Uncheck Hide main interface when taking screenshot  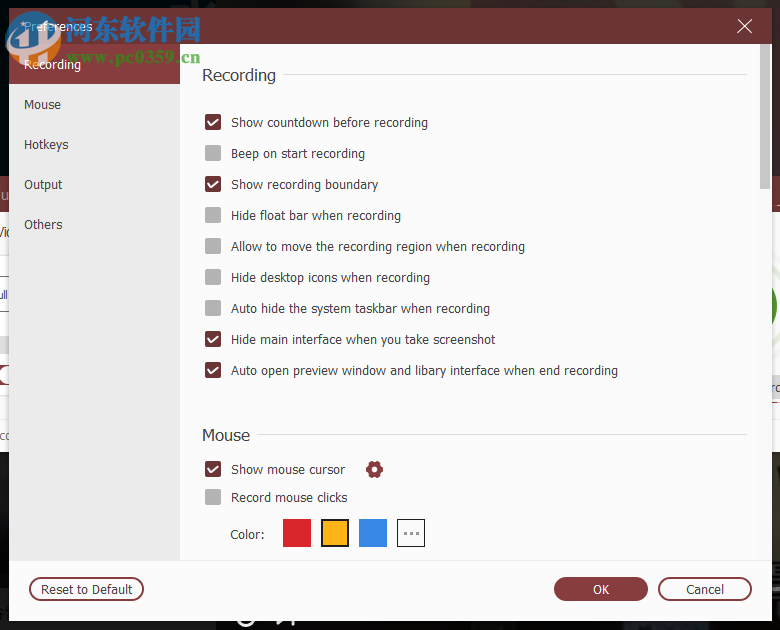pyautogui.click(x=213, y=339)
